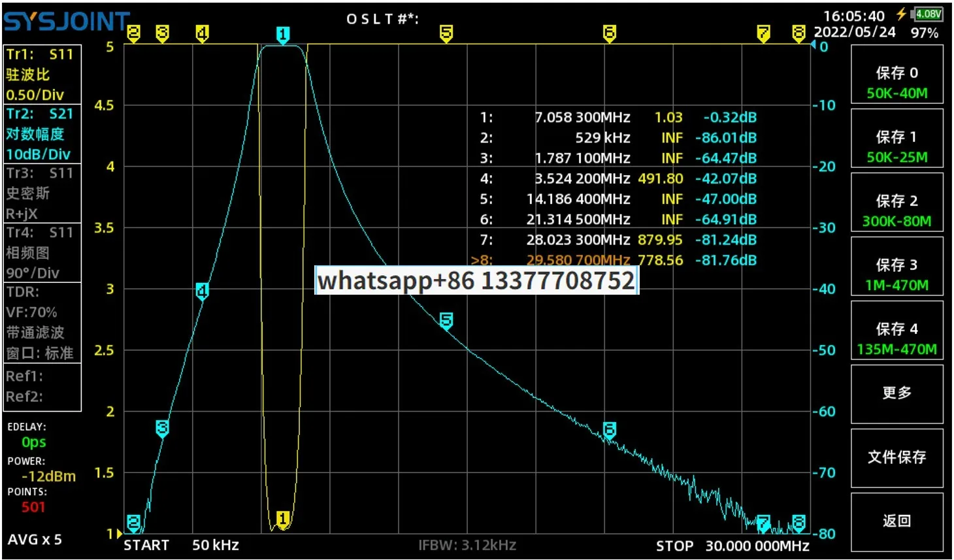Click the VF:70% velocity factor
The width and height of the screenshot is (954, 560).
point(31,312)
